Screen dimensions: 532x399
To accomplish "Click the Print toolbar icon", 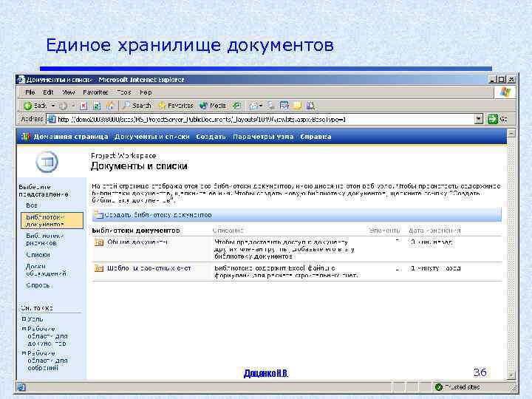I will [270, 106].
